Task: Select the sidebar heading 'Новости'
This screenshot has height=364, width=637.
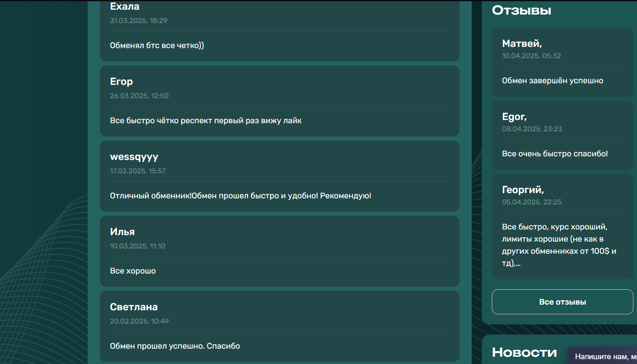Action: 524,352
